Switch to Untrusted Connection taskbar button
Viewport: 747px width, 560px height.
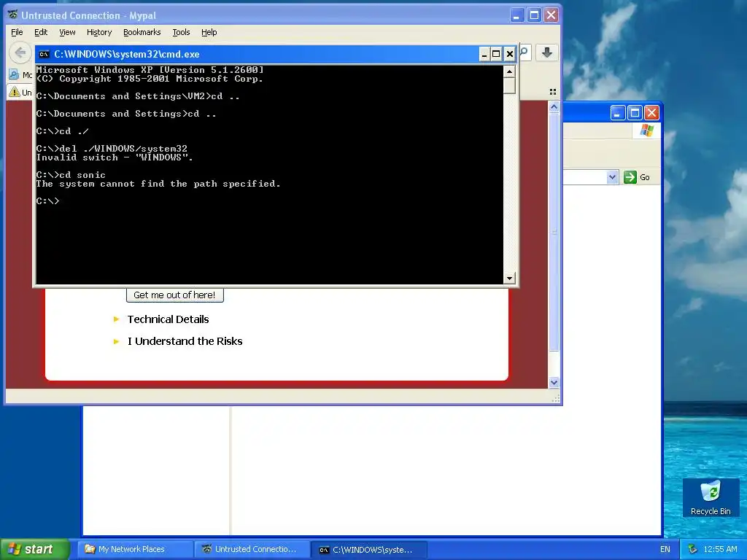[x=252, y=550]
